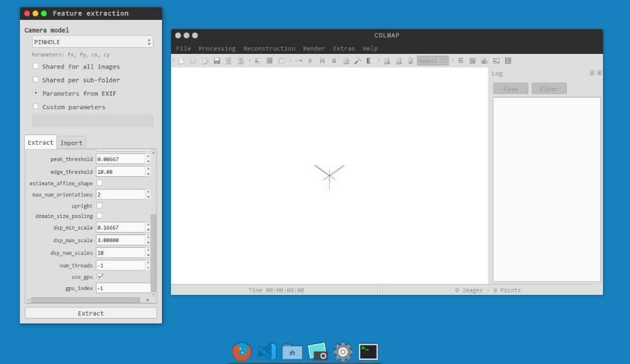630x364 pixels.
Task: Click the Extract button at the bottom
Action: tap(91, 313)
